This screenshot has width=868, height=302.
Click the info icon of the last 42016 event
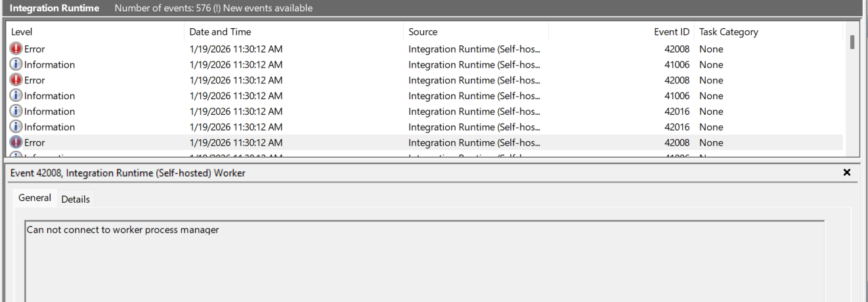pos(16,127)
